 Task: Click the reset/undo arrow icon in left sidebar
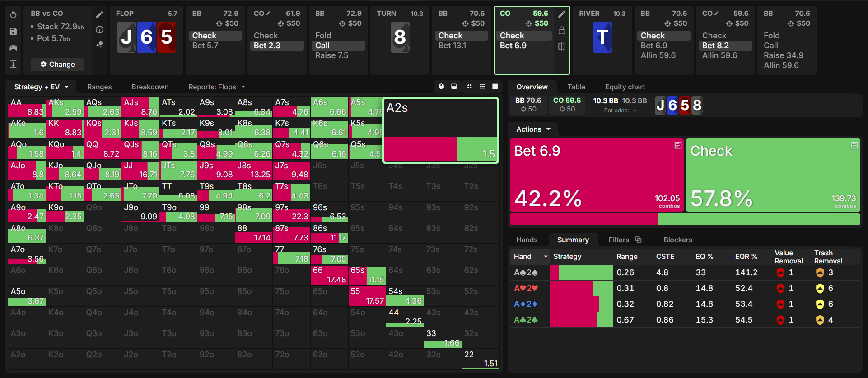pyautogui.click(x=13, y=15)
